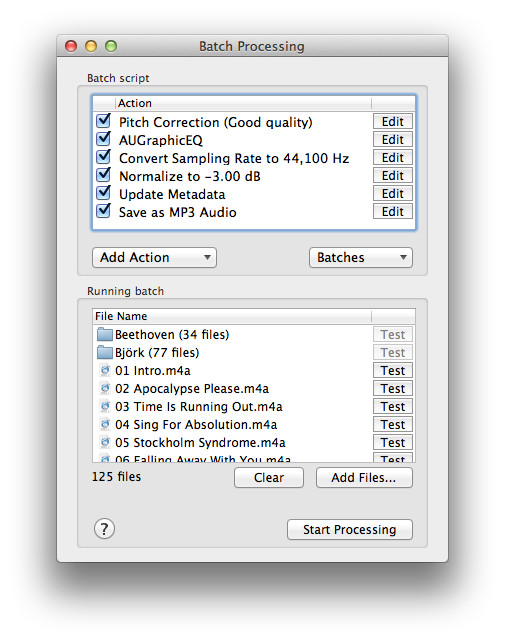Click the 04 Sing For Absolution.m4a file icon
The image size is (505, 641).
click(105, 424)
